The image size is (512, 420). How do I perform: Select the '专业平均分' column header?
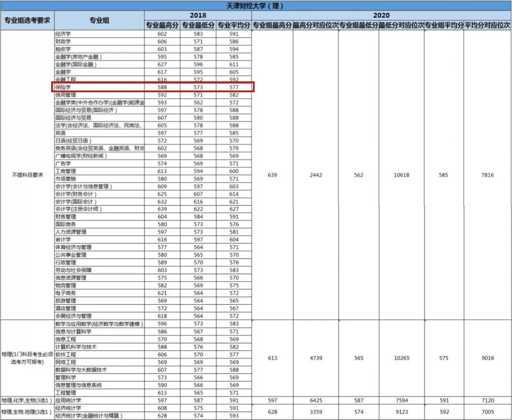tap(234, 25)
